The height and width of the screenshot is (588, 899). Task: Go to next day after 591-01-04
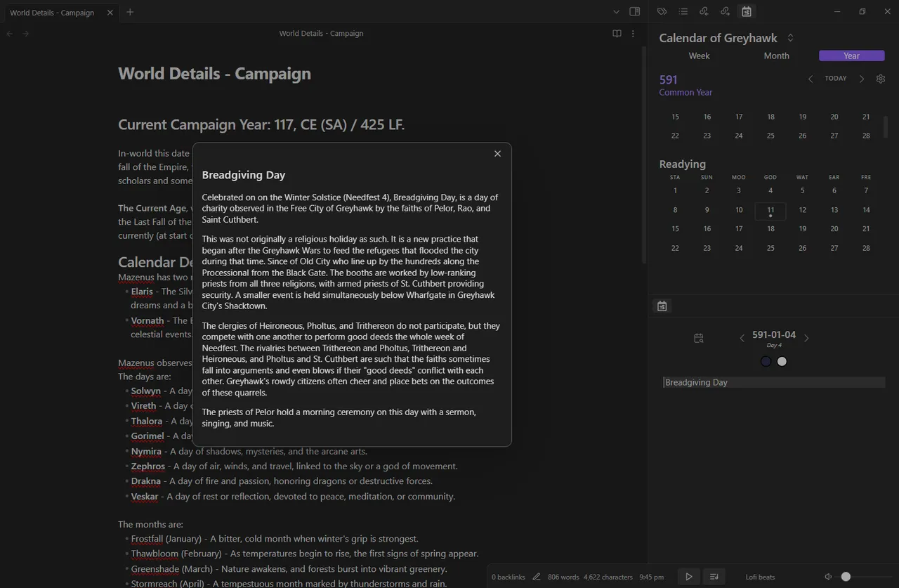tap(806, 338)
